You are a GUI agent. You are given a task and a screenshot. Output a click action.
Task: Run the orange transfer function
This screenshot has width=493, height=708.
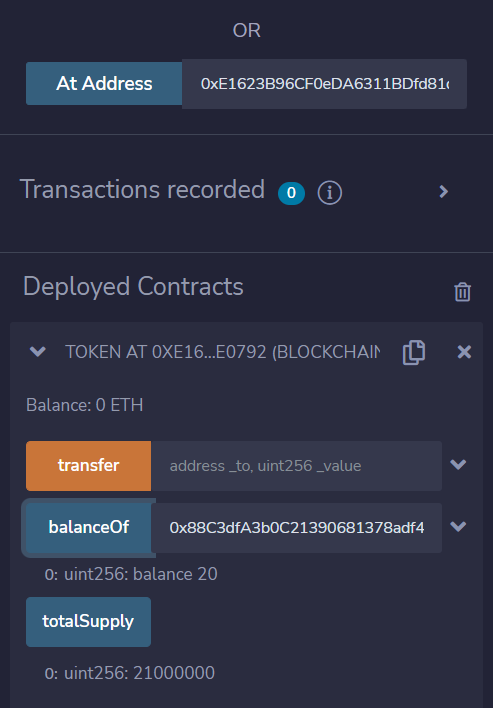pyautogui.click(x=88, y=466)
